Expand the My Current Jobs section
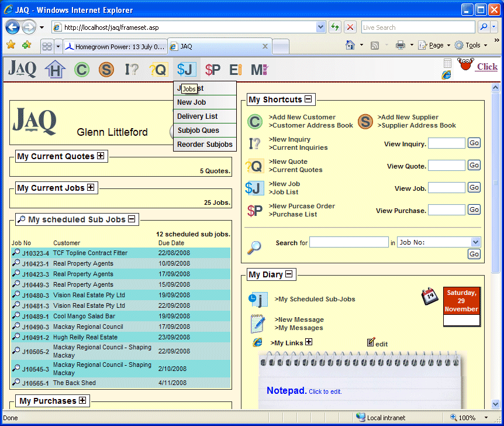The height and width of the screenshot is (426, 504). point(91,188)
